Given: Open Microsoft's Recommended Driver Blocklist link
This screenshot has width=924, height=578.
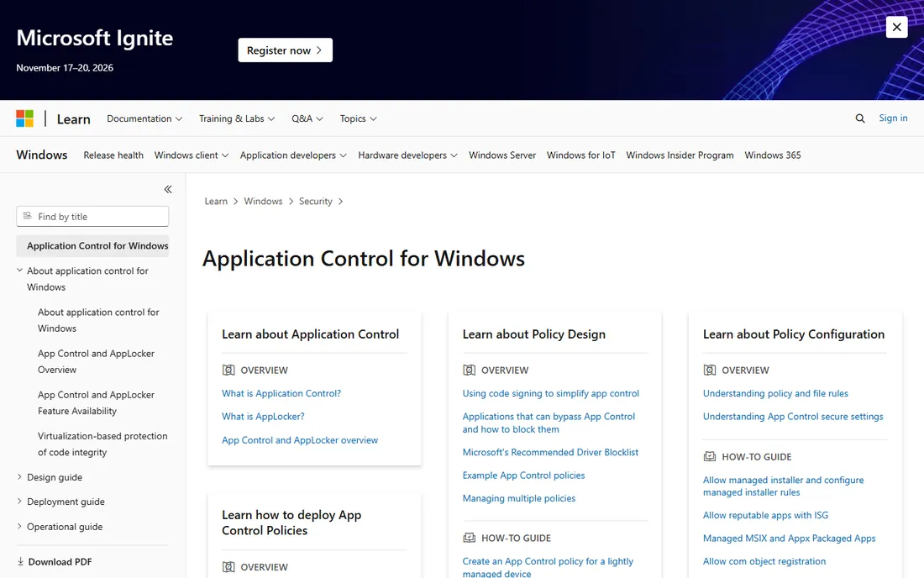Looking at the screenshot, I should 550,452.
